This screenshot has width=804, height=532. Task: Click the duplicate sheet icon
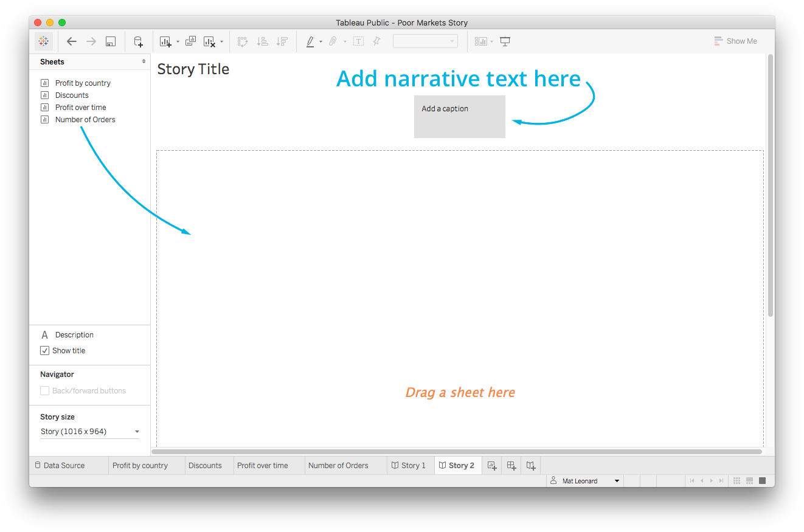tap(190, 41)
